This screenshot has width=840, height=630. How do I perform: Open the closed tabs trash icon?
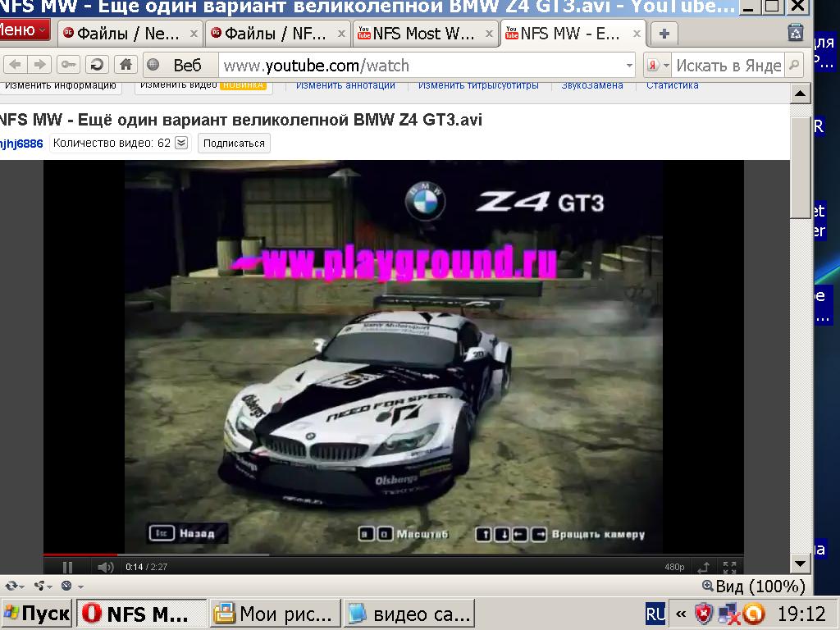coord(795,33)
